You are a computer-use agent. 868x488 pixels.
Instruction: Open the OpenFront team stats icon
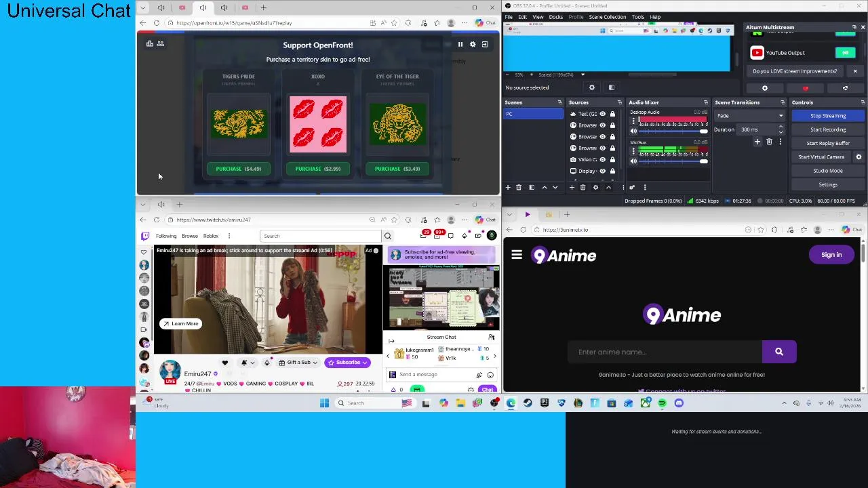(161, 43)
